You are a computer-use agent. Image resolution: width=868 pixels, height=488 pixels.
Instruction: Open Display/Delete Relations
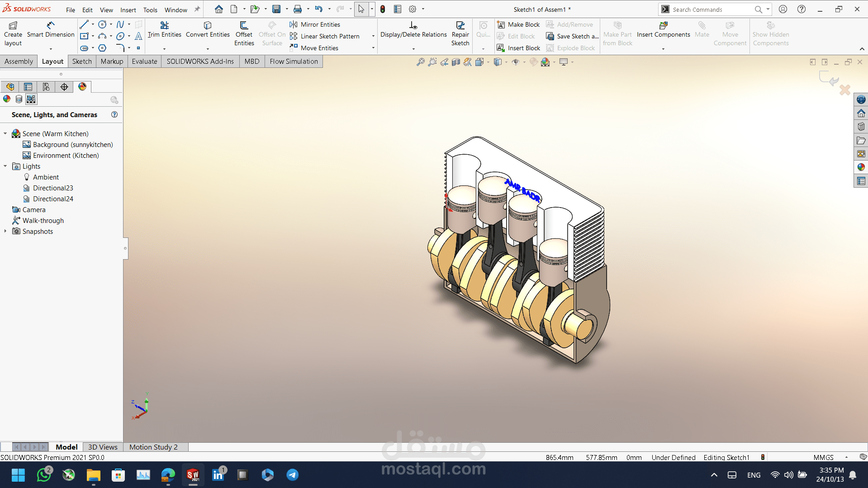tap(413, 29)
